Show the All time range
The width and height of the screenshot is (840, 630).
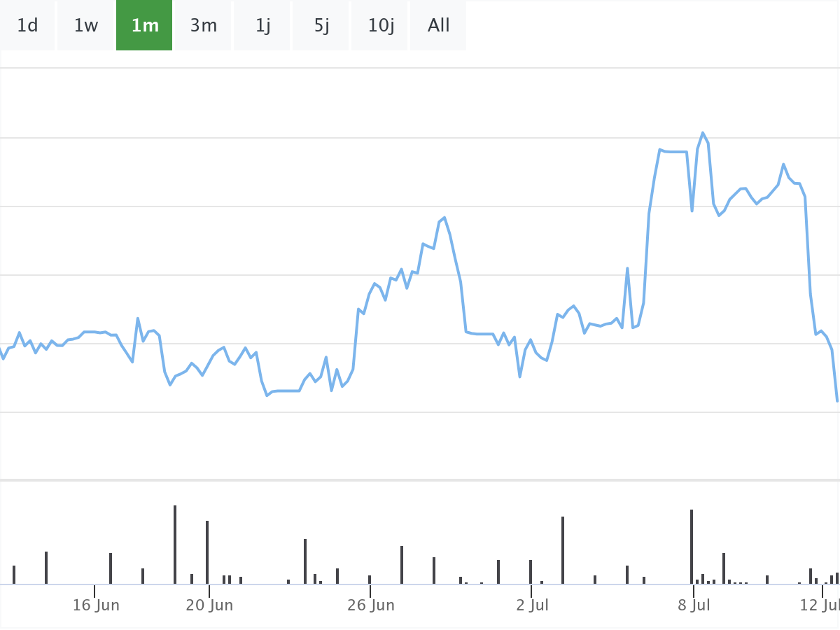click(439, 26)
